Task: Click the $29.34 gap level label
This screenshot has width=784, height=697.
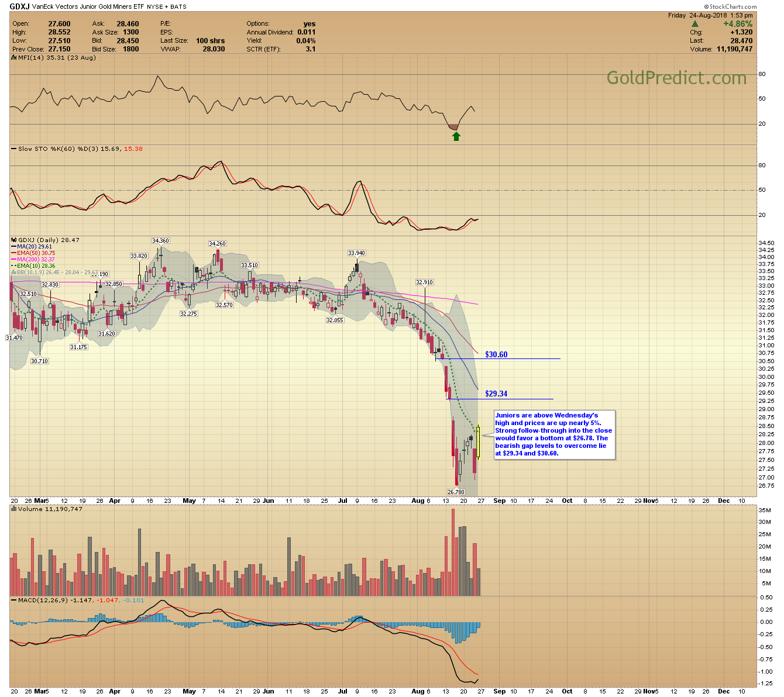Action: tap(496, 394)
